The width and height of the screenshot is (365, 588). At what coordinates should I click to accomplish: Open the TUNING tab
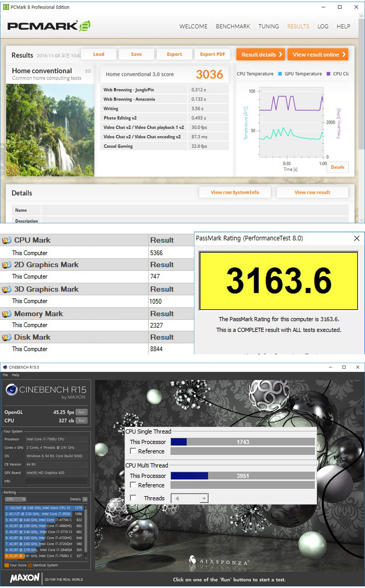(x=269, y=26)
